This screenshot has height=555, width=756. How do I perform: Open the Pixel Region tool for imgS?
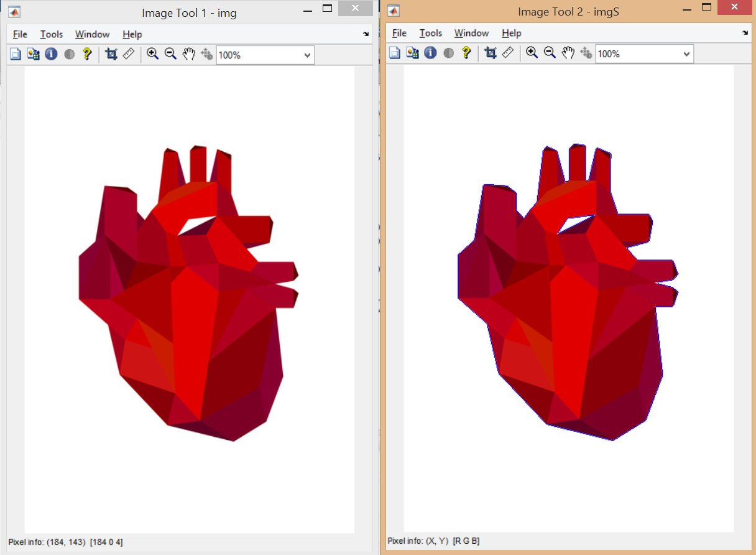click(412, 53)
